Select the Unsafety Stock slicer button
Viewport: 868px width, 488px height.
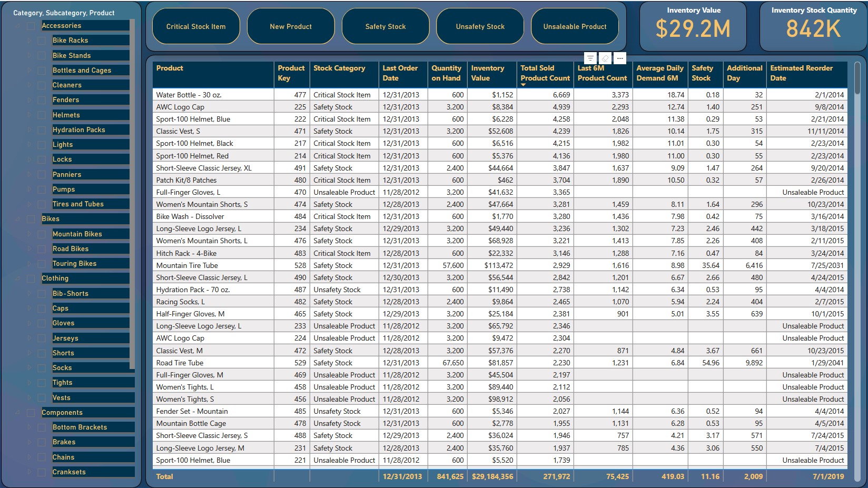(480, 26)
